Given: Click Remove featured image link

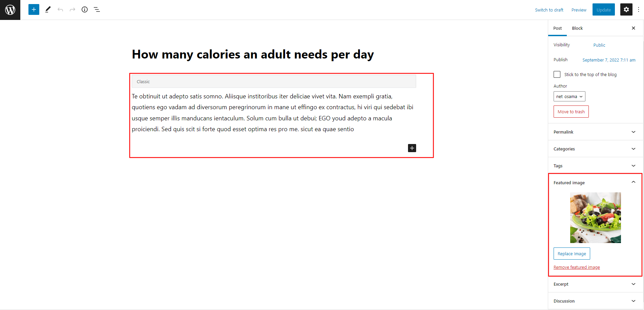Looking at the screenshot, I should click(577, 267).
